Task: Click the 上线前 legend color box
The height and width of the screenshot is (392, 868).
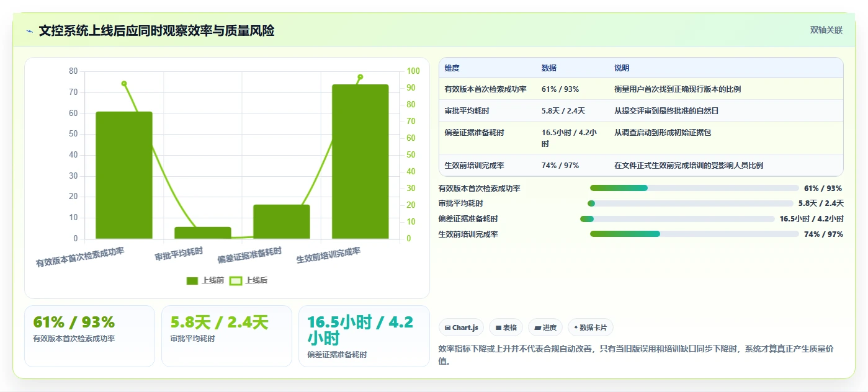Action: point(192,281)
